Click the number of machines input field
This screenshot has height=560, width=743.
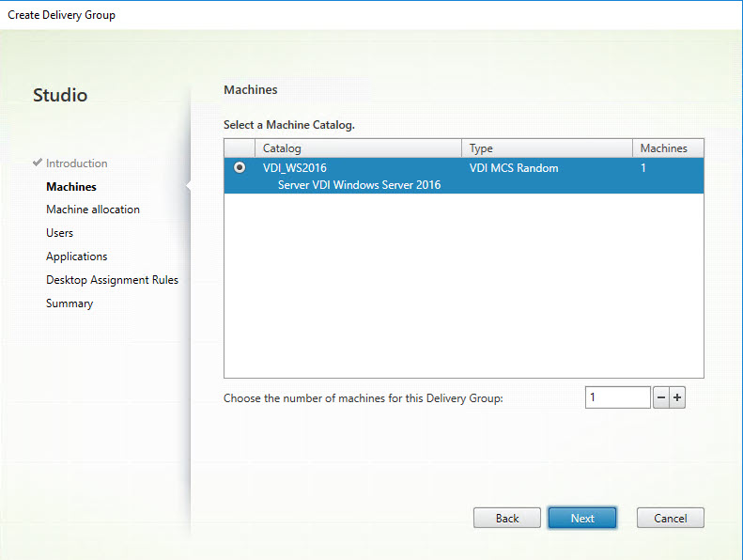[x=616, y=397]
